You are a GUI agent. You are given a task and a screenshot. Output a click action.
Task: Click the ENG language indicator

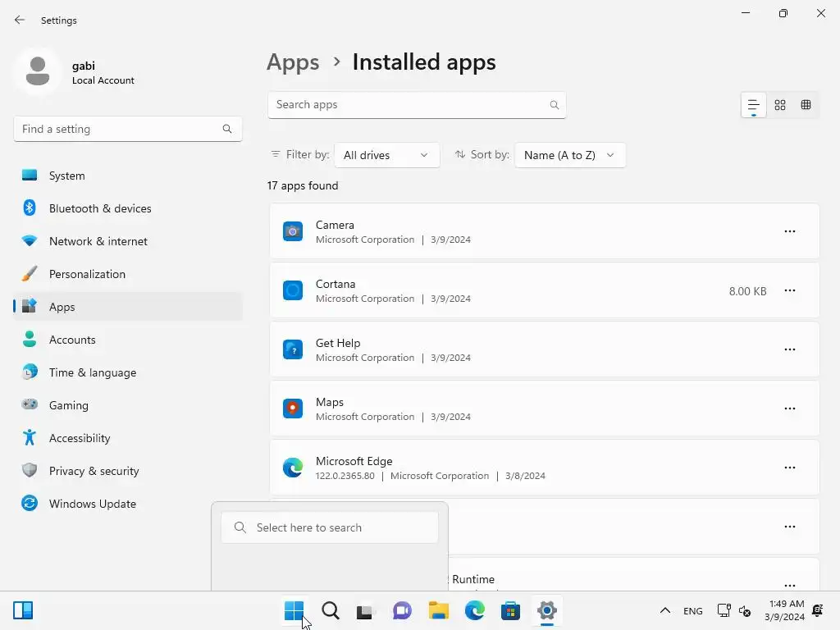pos(692,610)
